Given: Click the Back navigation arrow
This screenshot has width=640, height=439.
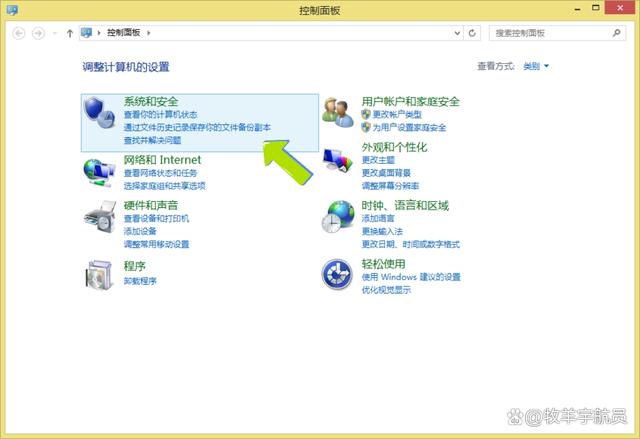Looking at the screenshot, I should click(x=19, y=33).
